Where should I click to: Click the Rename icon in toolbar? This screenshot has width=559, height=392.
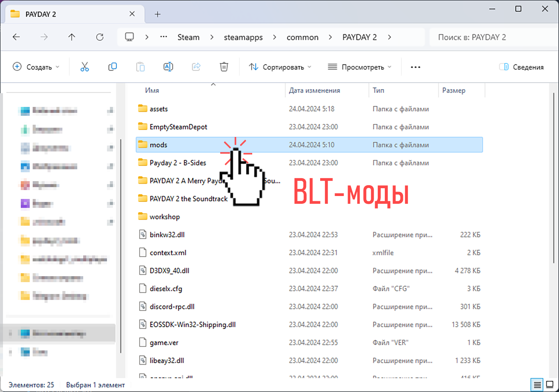[x=168, y=67]
